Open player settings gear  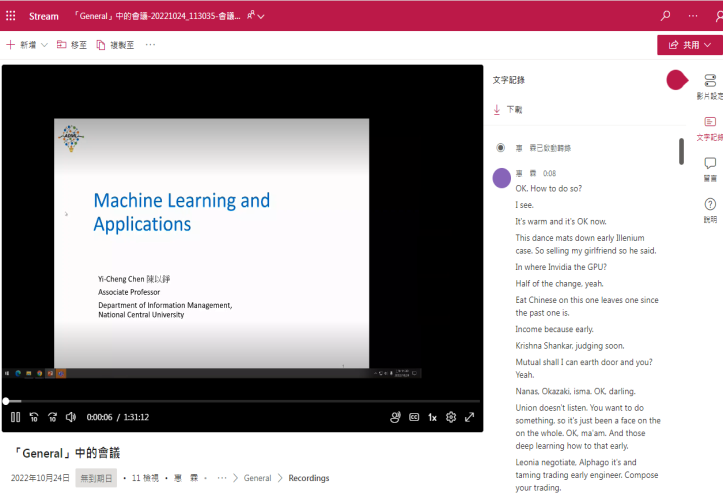[x=451, y=417]
